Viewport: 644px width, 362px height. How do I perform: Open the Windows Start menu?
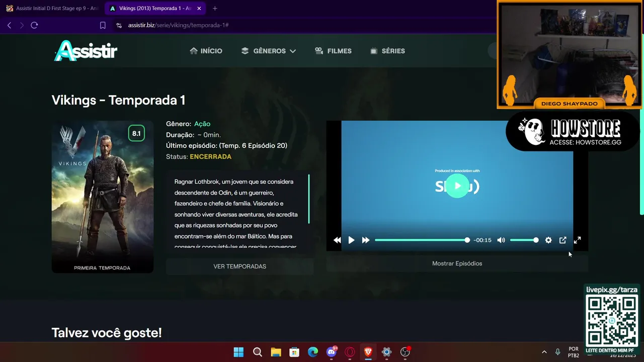pyautogui.click(x=238, y=352)
